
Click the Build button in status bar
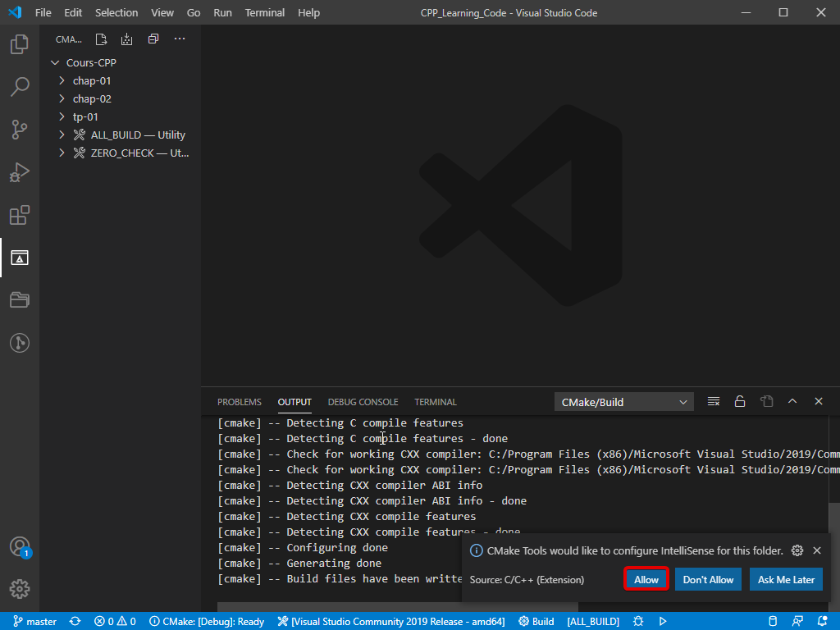click(x=536, y=622)
